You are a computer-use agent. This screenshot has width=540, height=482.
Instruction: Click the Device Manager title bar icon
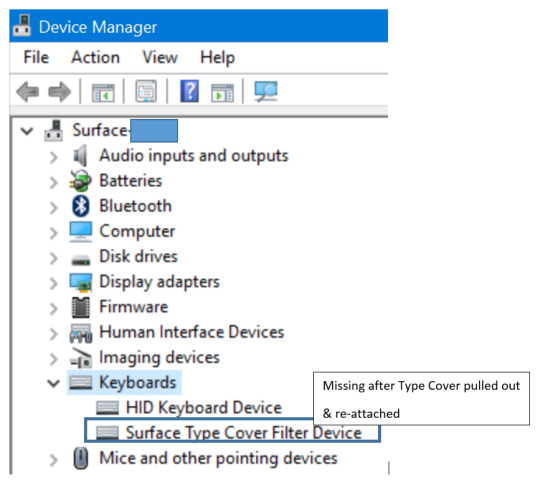point(22,26)
